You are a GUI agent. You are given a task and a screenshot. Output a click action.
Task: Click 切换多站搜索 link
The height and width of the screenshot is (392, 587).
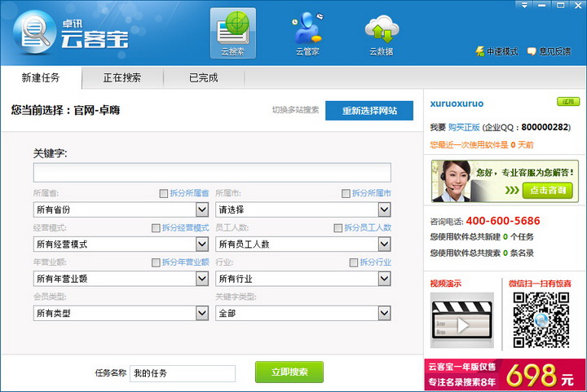click(x=295, y=110)
